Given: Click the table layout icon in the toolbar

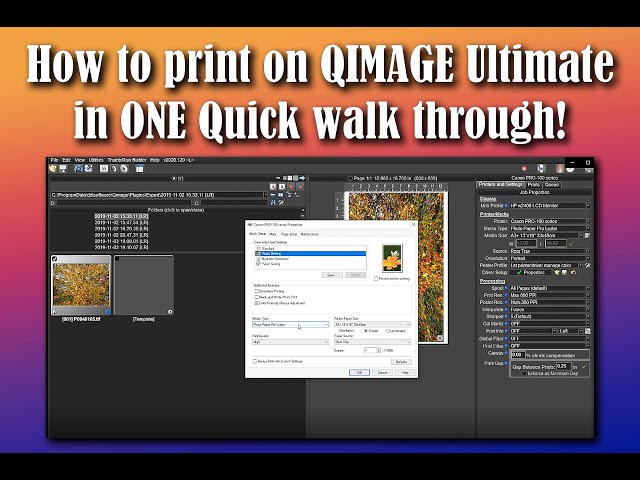Looking at the screenshot, I should [x=140, y=169].
